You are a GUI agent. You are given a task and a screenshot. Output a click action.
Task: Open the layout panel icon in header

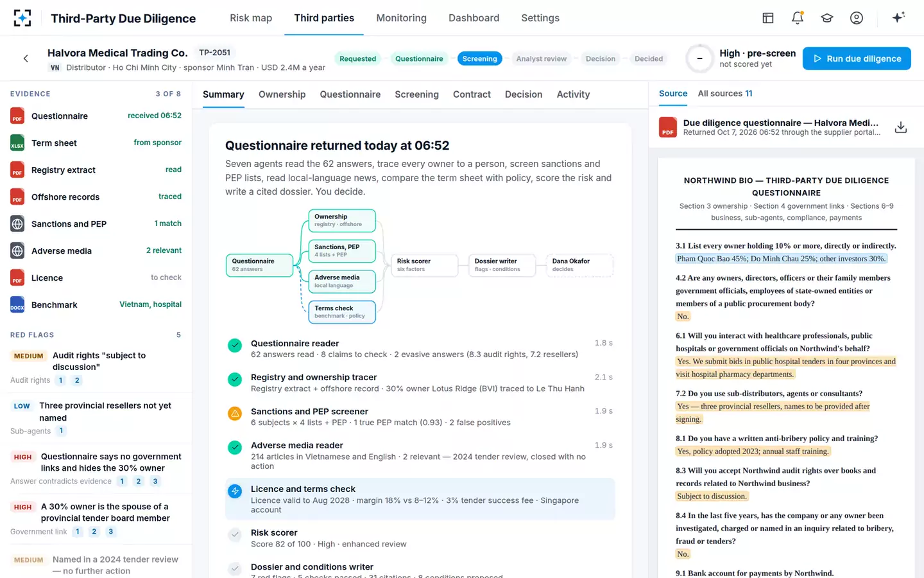click(x=768, y=18)
